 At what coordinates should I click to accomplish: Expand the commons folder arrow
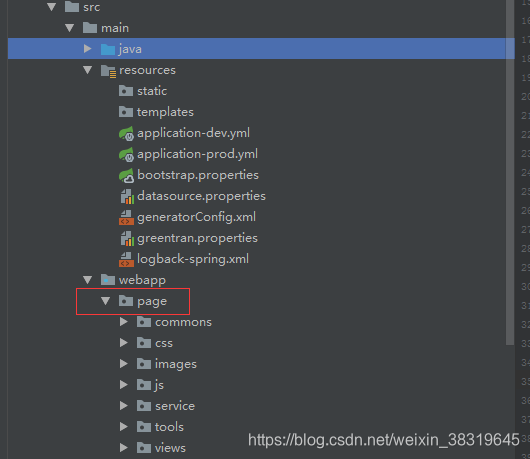coord(124,322)
